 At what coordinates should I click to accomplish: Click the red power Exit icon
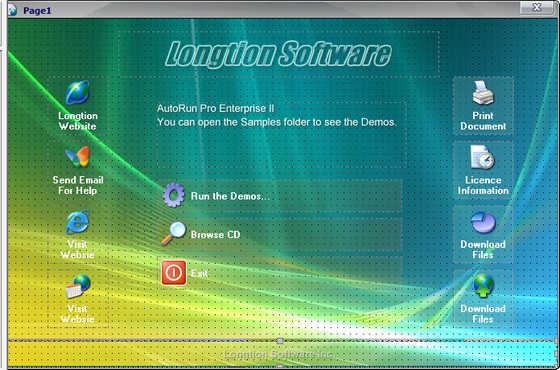click(x=174, y=273)
